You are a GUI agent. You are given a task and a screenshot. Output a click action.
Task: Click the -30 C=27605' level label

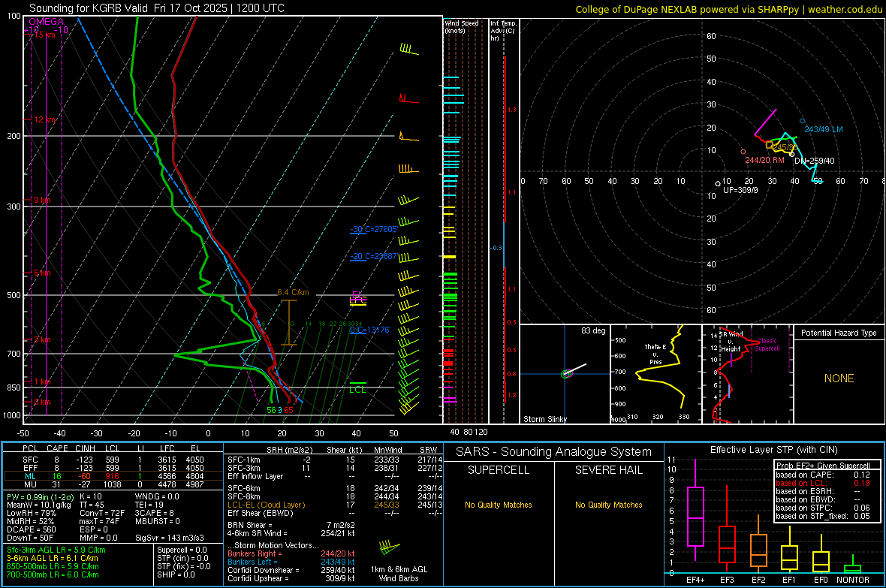tap(373, 229)
